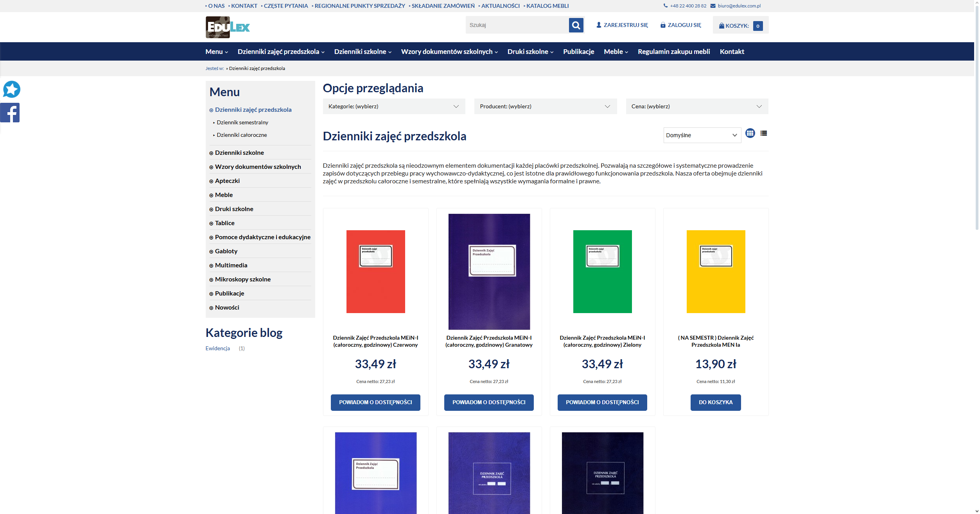Click Powiadom o dostępności for Zielony diary

(x=602, y=402)
